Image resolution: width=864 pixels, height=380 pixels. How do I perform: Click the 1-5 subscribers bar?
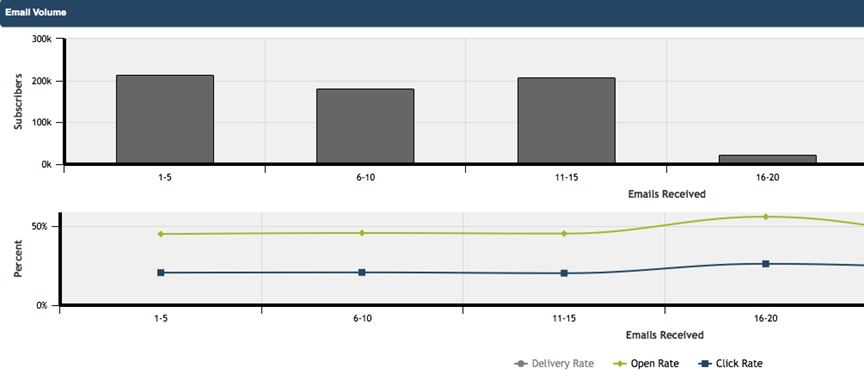point(165,120)
